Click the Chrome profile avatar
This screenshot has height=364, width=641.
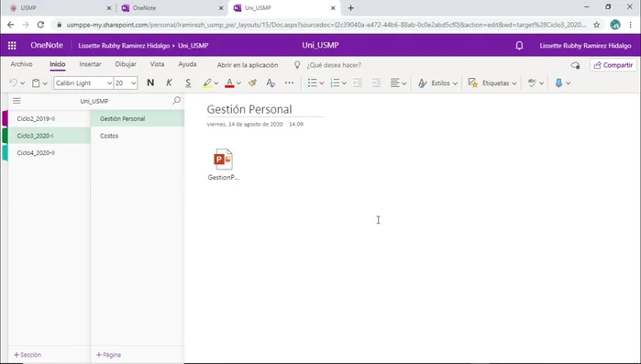[x=615, y=25]
